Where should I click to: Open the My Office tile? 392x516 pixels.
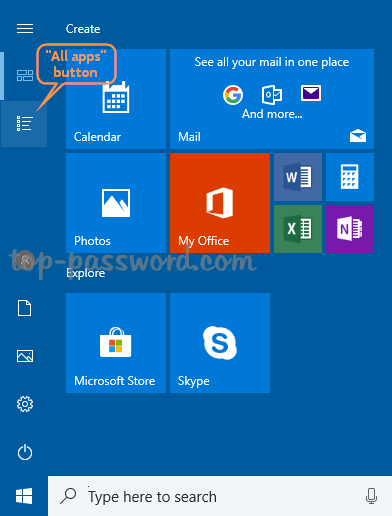[220, 203]
